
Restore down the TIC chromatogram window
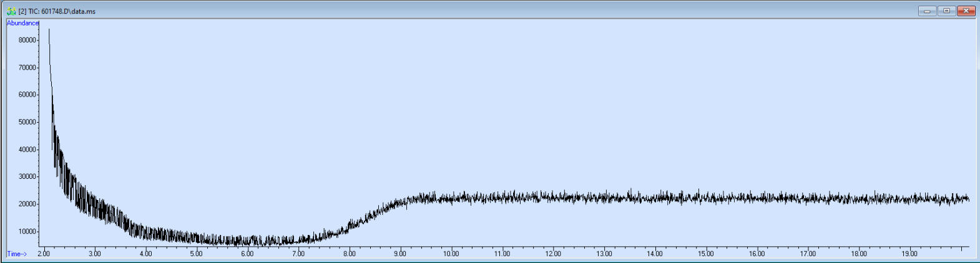pos(946,11)
